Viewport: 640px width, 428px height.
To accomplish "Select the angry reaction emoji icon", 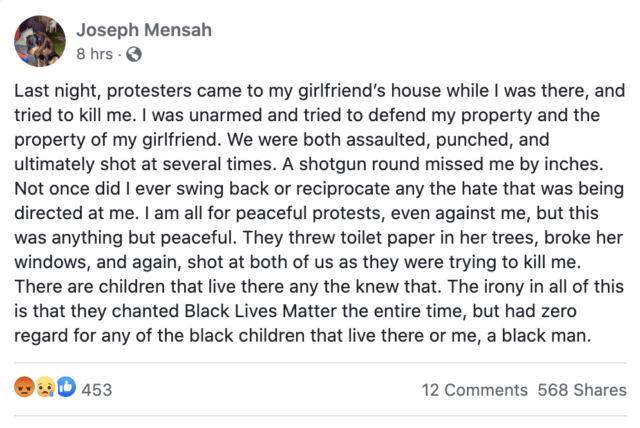I will [x=24, y=387].
